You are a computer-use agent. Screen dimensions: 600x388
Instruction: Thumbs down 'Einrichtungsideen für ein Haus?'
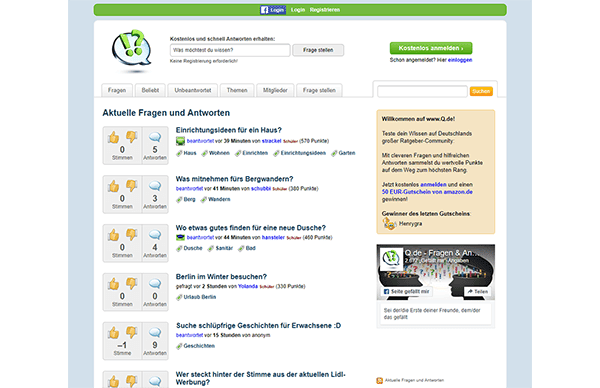[x=131, y=137]
